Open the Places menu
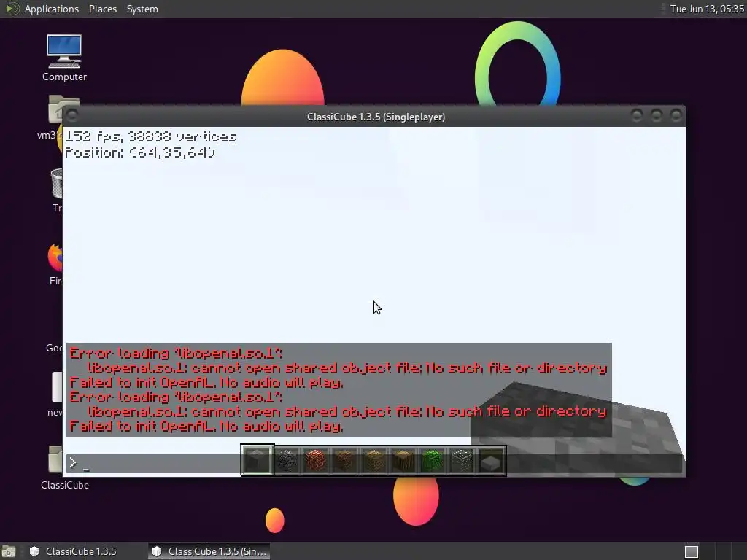The width and height of the screenshot is (747, 560). click(102, 9)
